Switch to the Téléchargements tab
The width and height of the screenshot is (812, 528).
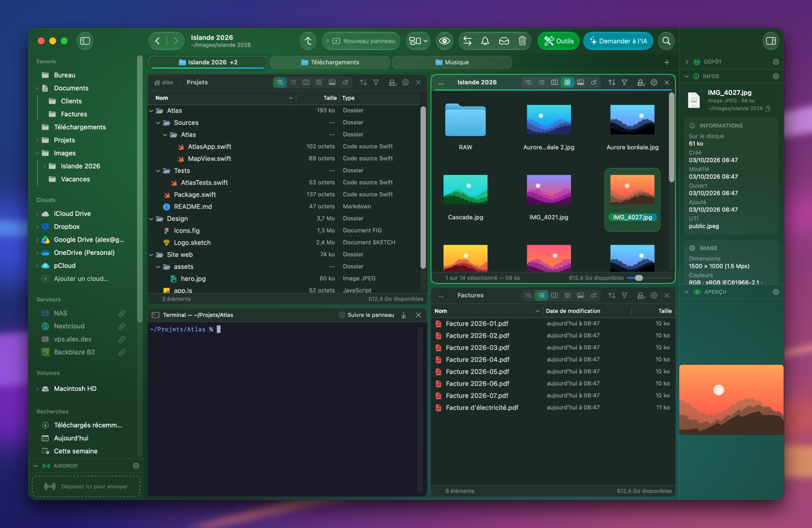330,62
